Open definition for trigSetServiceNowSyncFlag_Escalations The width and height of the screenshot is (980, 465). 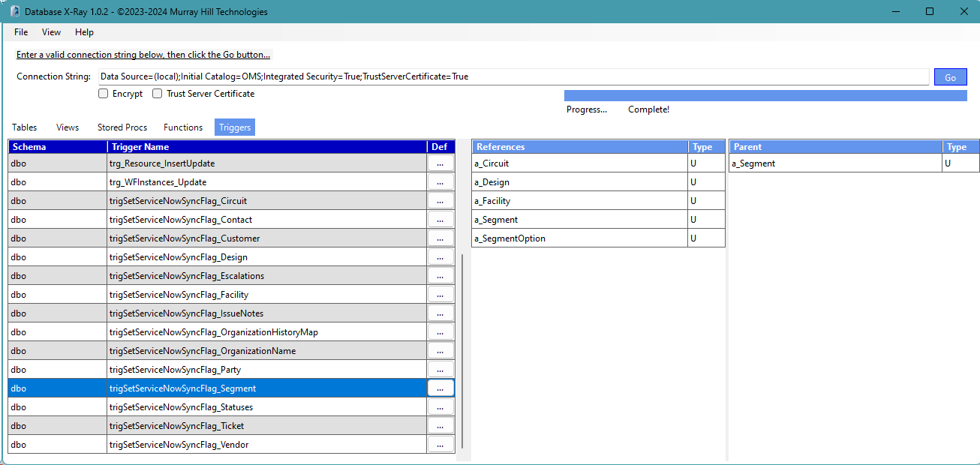tap(440, 275)
